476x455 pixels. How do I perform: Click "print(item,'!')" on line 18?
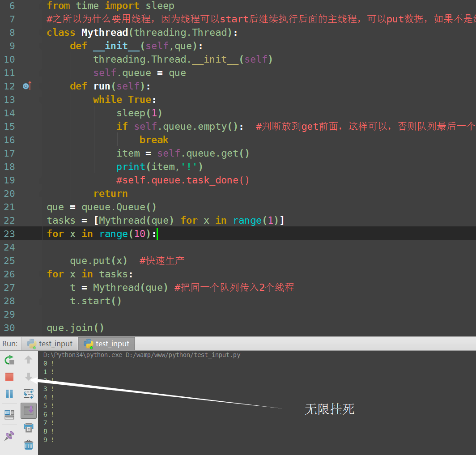click(159, 166)
